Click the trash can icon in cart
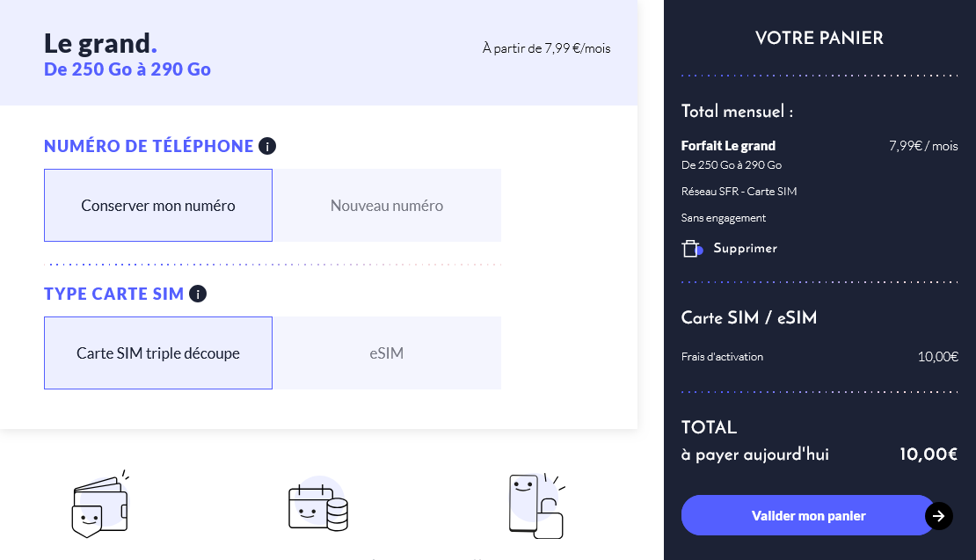Viewport: 976px width, 560px height. (691, 249)
